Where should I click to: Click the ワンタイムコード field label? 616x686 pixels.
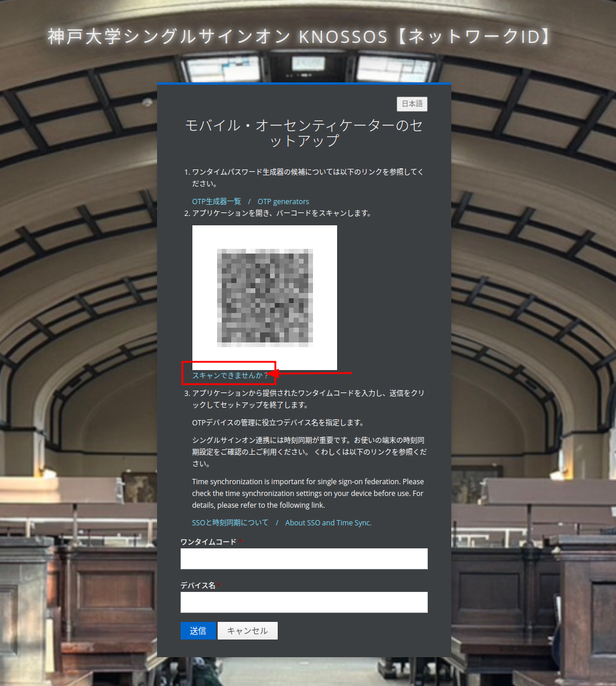(209, 542)
